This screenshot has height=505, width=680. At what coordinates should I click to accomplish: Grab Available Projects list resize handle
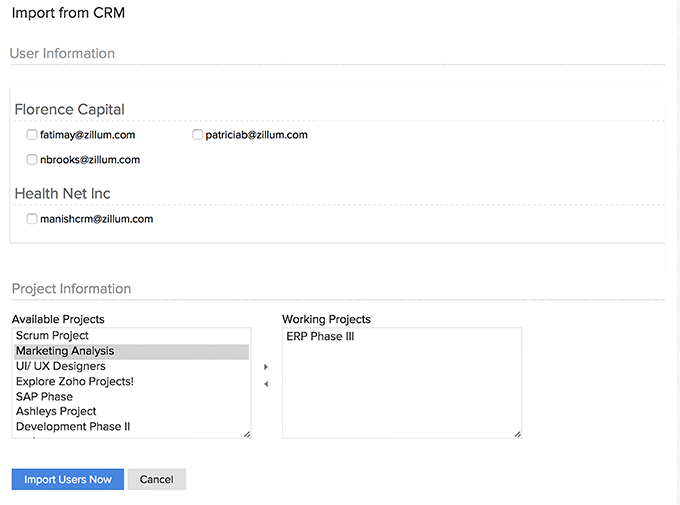click(246, 433)
